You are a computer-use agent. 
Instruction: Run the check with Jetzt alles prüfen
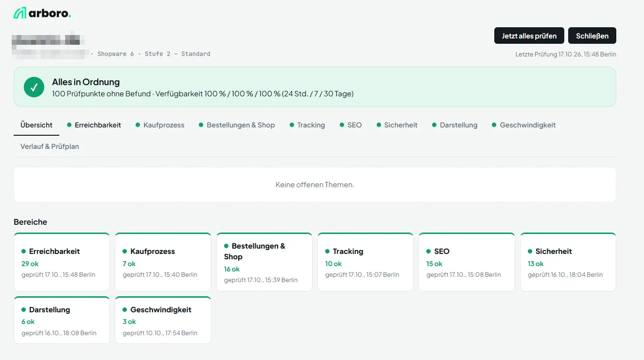(x=529, y=36)
